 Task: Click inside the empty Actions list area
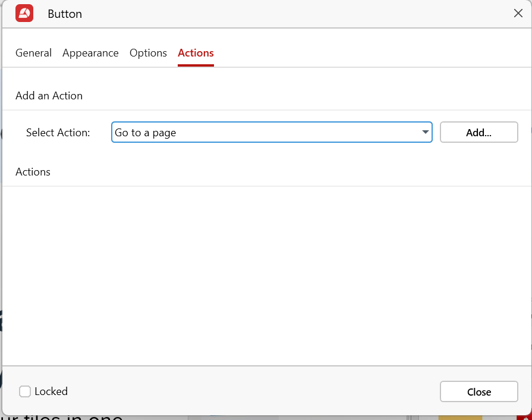[266, 274]
